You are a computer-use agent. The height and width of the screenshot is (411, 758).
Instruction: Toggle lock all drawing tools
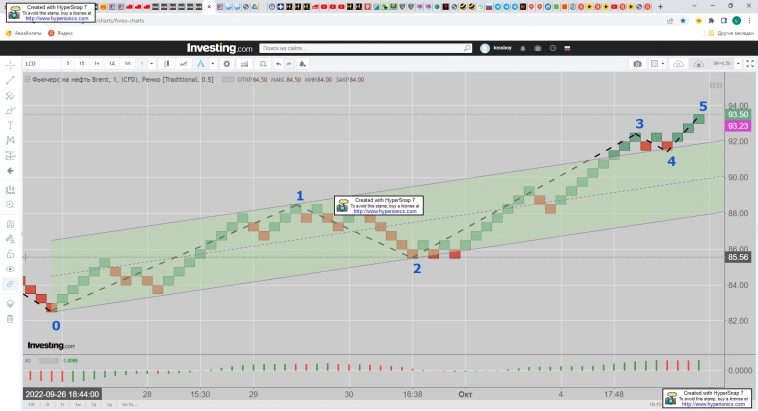[x=10, y=253]
